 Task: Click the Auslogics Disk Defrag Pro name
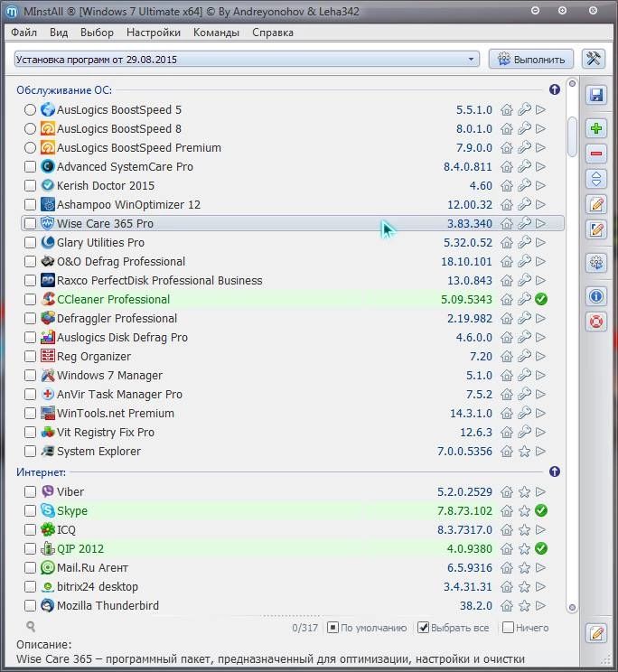122,338
